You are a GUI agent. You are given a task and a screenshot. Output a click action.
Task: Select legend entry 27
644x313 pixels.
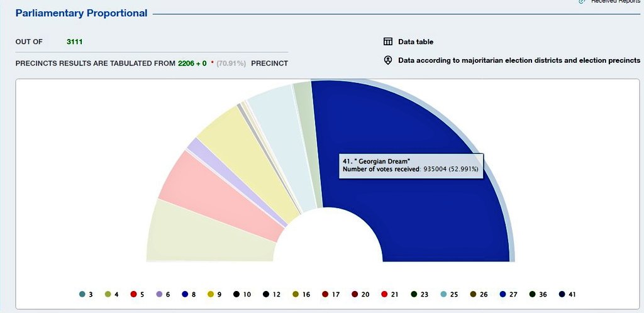point(508,294)
